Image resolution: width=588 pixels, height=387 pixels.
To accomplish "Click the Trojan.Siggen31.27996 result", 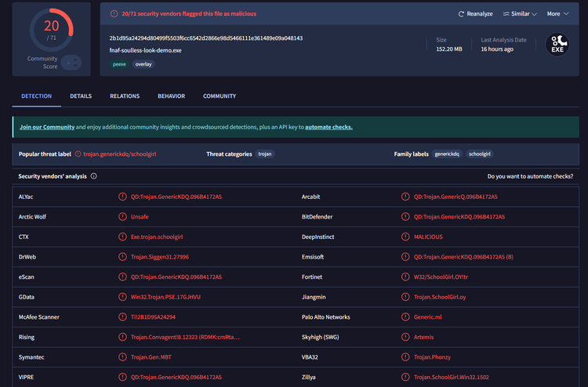I will coord(160,257).
